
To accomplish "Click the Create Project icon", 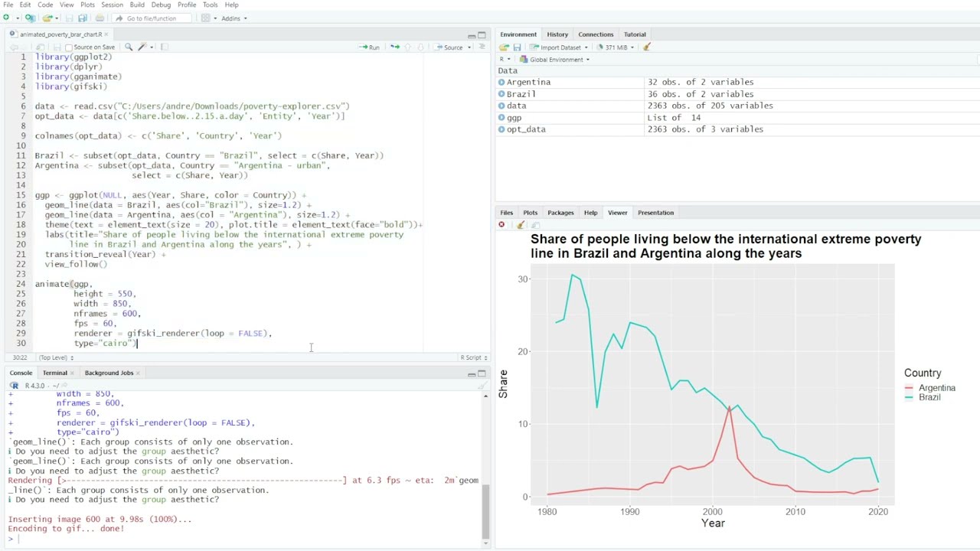I will point(30,18).
